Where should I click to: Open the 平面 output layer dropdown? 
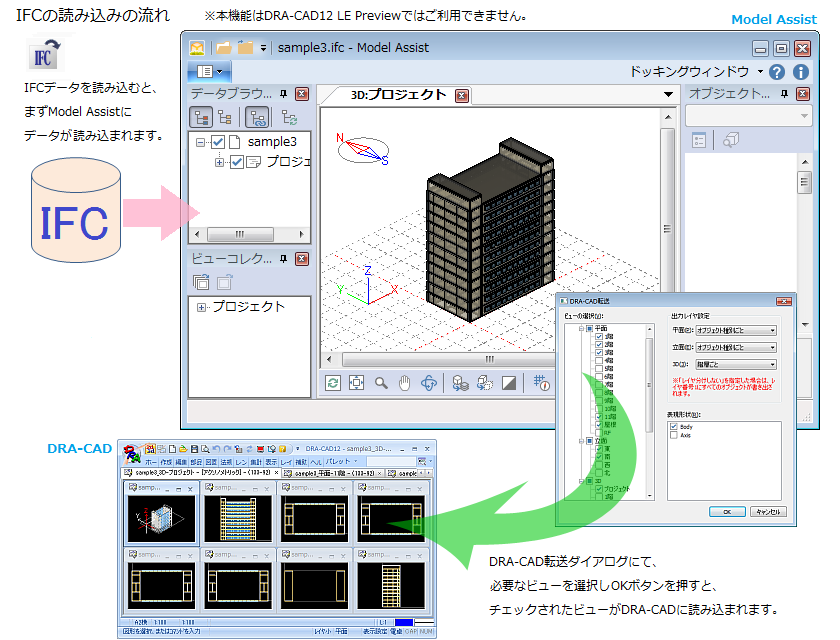(736, 330)
